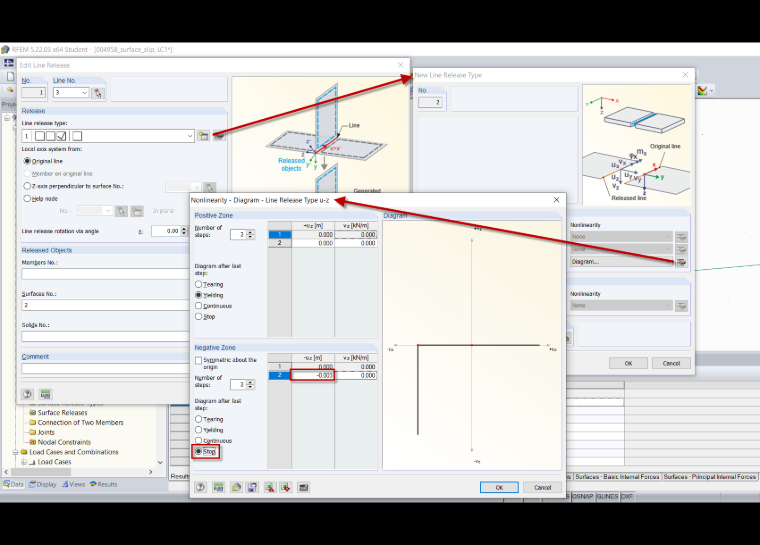Switch to the Results navigator tab

coord(104,484)
